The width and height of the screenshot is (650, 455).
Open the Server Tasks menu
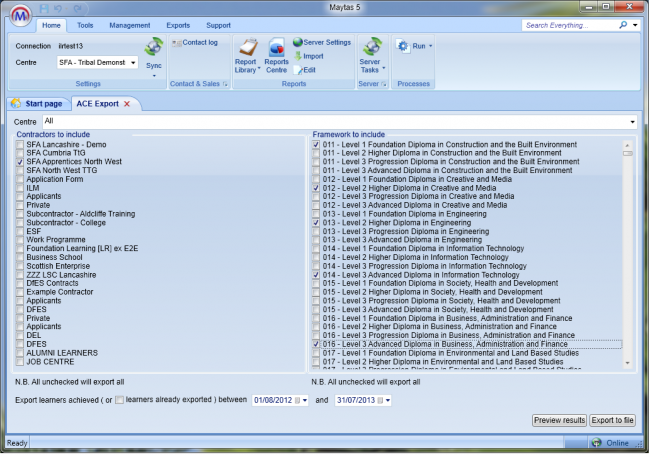(x=370, y=52)
